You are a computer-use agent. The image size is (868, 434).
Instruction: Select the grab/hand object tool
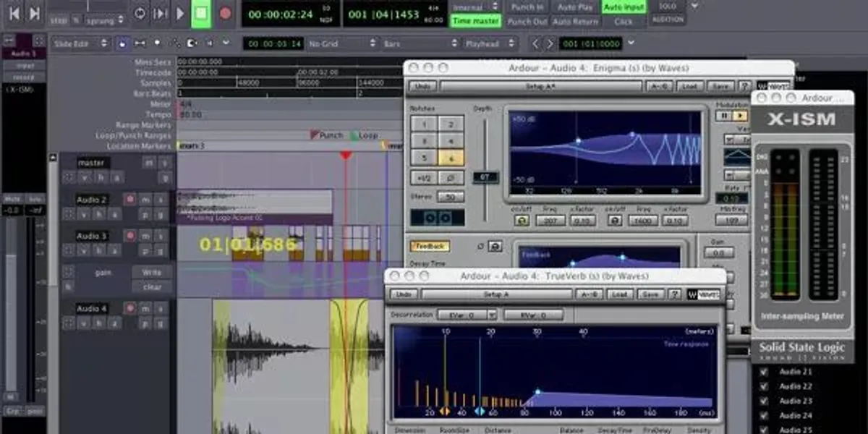click(x=122, y=44)
